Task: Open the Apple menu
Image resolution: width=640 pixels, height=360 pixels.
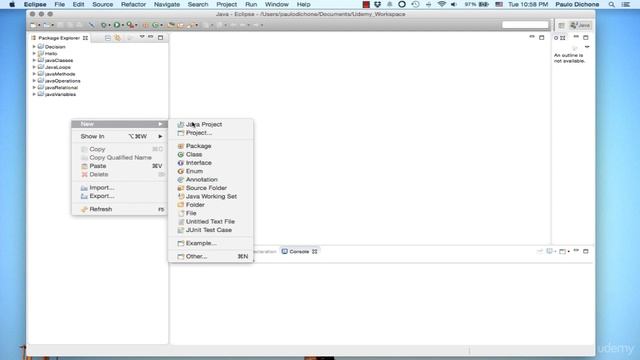Action: pyautogui.click(x=12, y=4)
